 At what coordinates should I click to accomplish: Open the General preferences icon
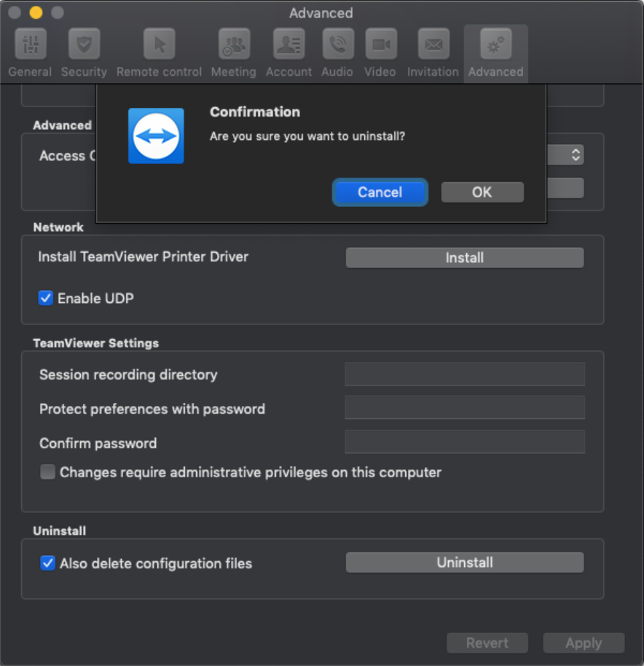(x=30, y=44)
